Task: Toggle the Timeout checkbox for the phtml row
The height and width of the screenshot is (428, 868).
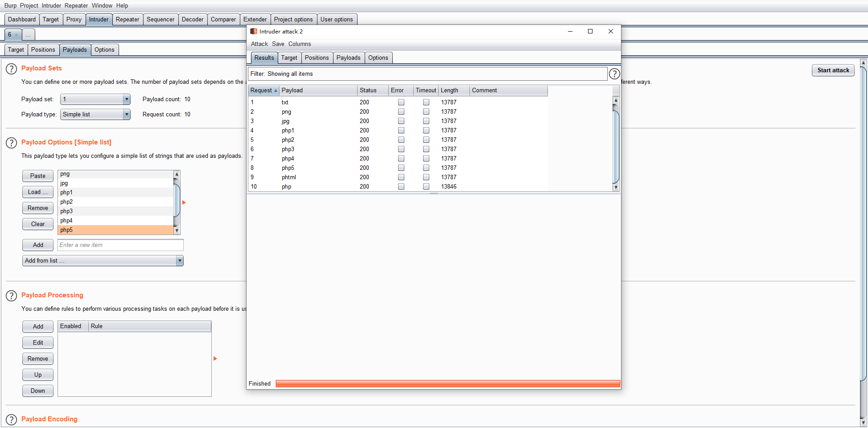Action: click(426, 177)
